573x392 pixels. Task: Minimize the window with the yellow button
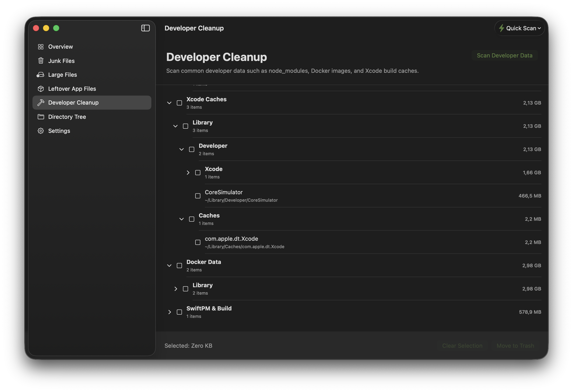pos(46,28)
